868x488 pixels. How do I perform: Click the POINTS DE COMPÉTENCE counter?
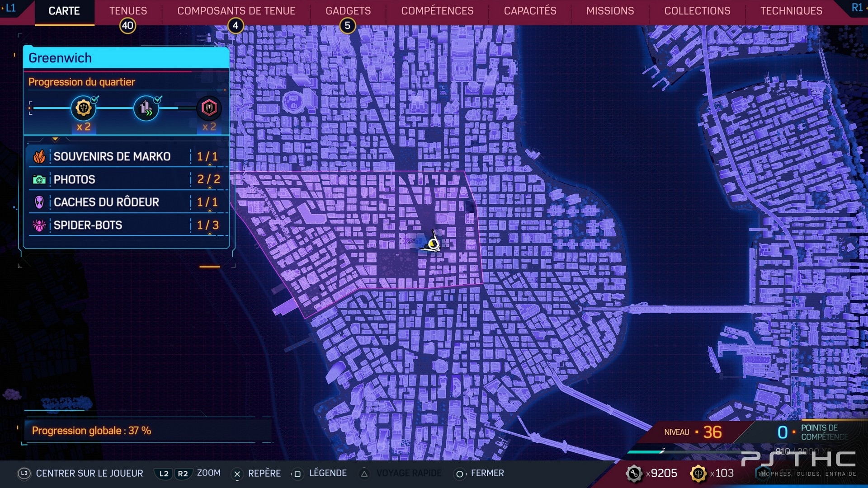point(812,432)
